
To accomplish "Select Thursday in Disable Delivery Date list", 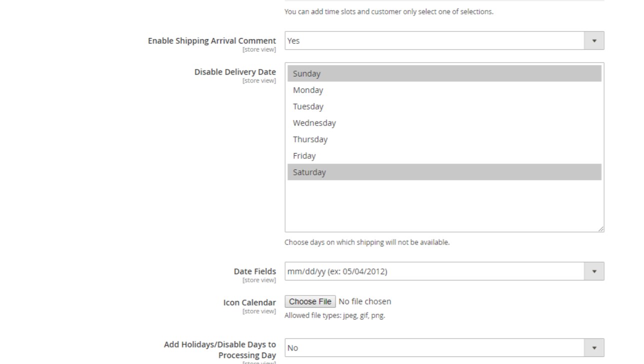I will [310, 139].
